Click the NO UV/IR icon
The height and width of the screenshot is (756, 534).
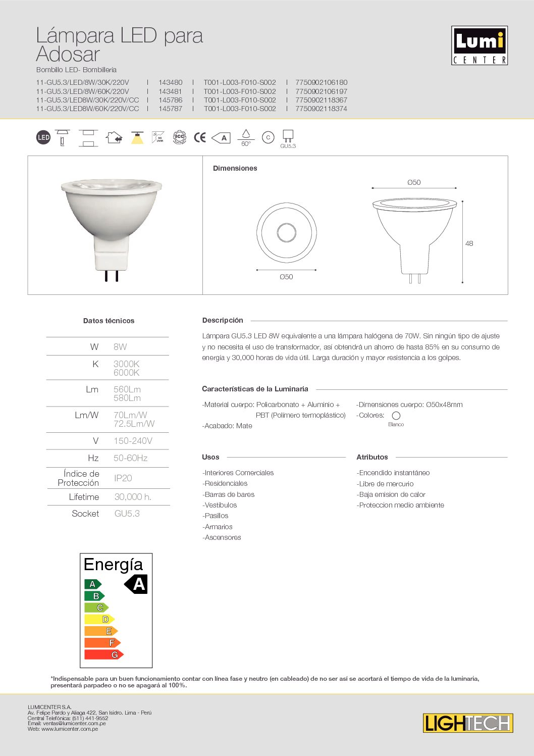click(x=158, y=137)
